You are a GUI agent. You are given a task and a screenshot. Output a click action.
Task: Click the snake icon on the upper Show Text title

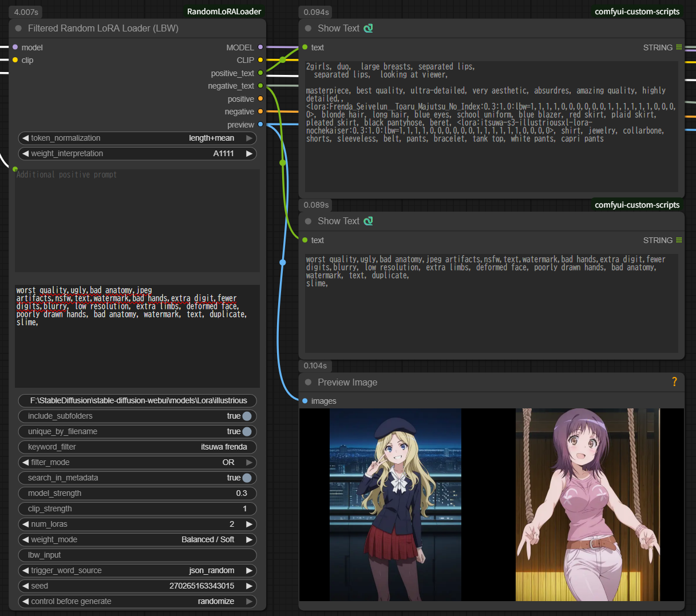pyautogui.click(x=368, y=28)
